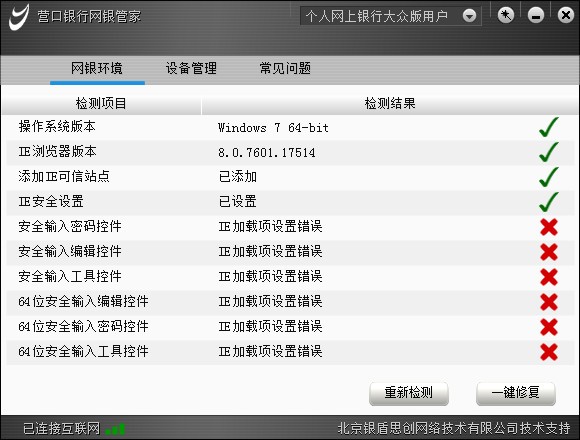Open the settings star icon in title bar

pyautogui.click(x=506, y=16)
